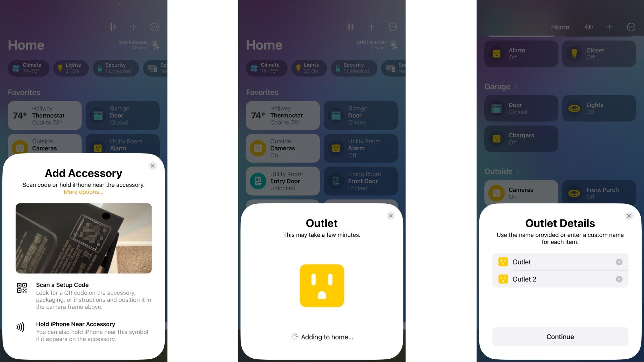Remove Outlet item with X button
644x362 pixels.
pyautogui.click(x=620, y=262)
